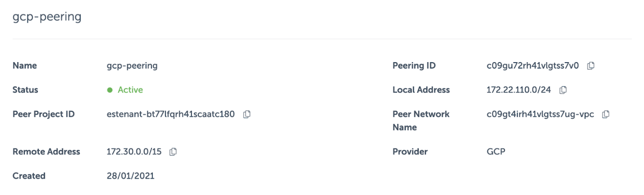The image size is (644, 195).
Task: Copy the Remote Address value
Action: (173, 152)
